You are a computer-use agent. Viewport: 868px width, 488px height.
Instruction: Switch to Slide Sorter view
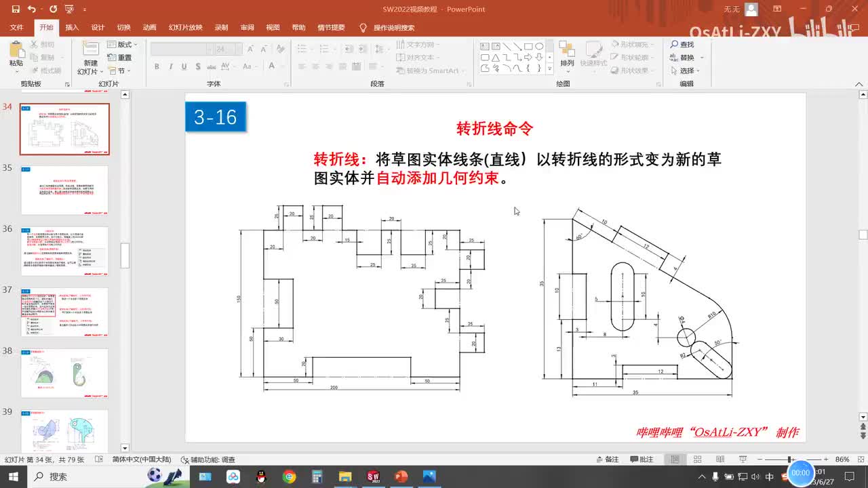click(698, 459)
